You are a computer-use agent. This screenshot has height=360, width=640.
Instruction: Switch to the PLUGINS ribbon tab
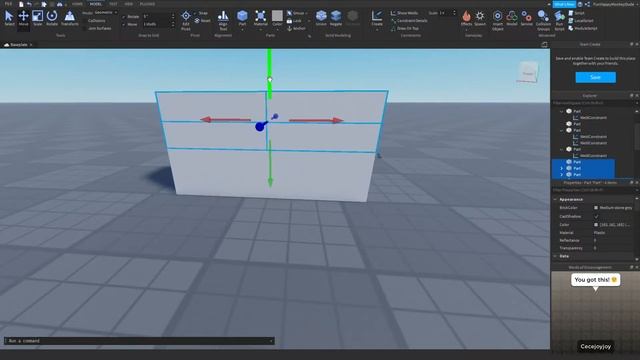[x=147, y=4]
